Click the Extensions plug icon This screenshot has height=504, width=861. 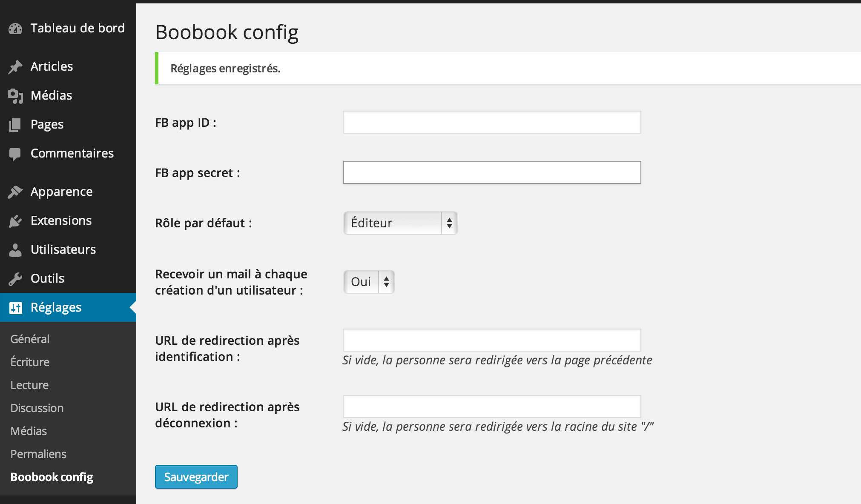click(x=15, y=221)
